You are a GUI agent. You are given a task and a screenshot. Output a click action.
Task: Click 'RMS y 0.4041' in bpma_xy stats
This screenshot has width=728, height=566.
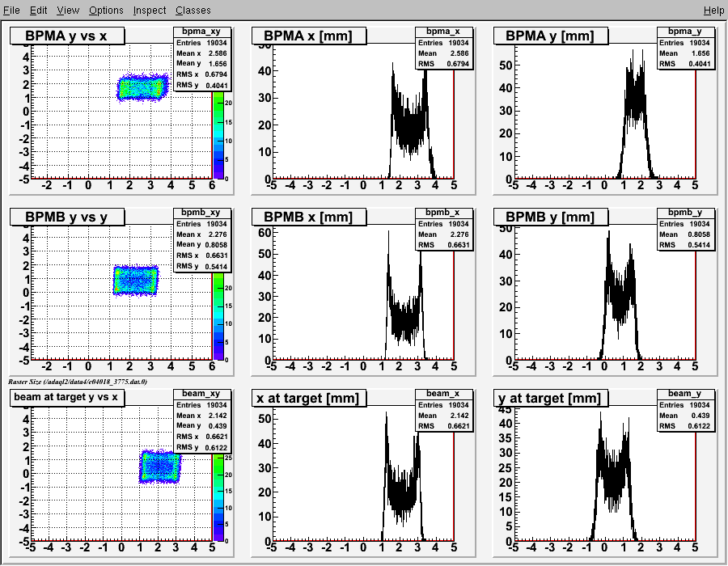(201, 86)
